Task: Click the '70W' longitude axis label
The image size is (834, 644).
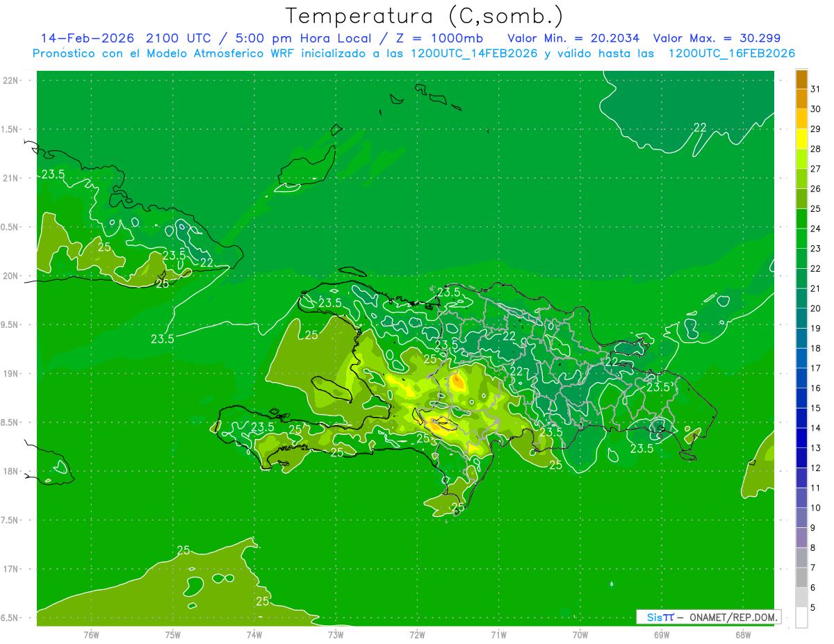Action: click(580, 634)
